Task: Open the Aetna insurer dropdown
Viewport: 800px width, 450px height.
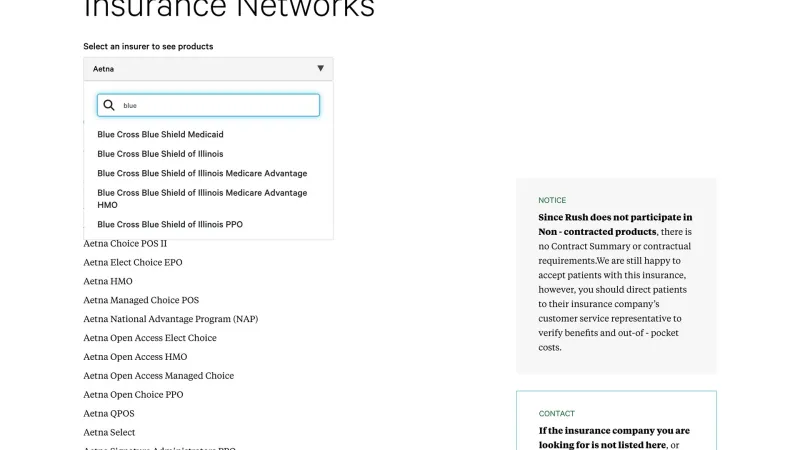Action: 208,68
